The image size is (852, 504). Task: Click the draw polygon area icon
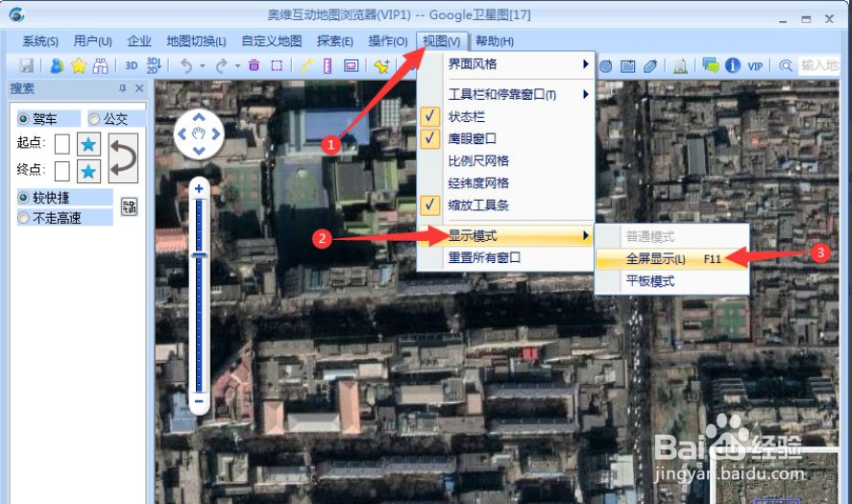tap(627, 65)
